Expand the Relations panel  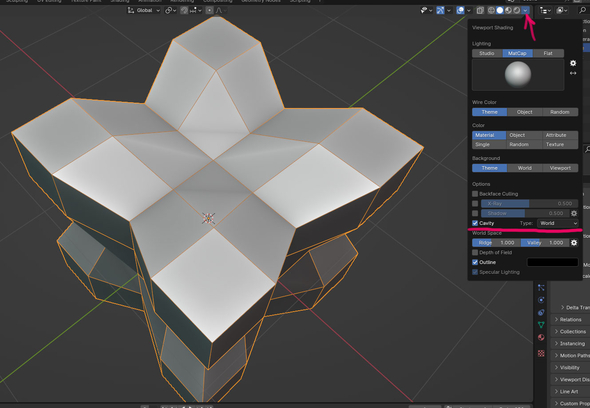pos(570,320)
